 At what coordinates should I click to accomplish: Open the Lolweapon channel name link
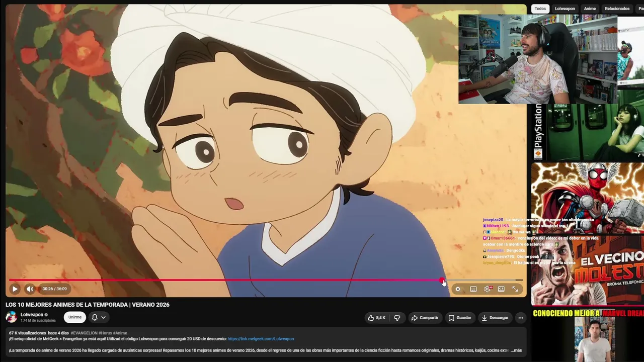pyautogui.click(x=32, y=315)
